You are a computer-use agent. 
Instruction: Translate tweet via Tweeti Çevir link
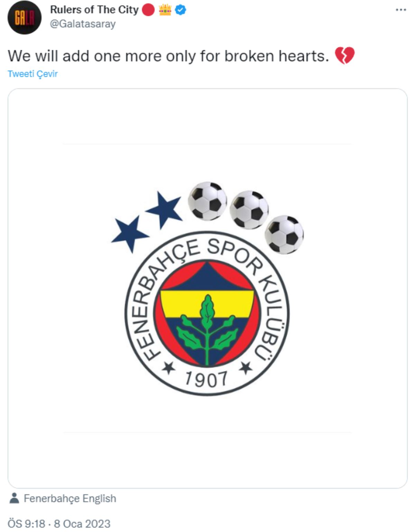coord(33,74)
